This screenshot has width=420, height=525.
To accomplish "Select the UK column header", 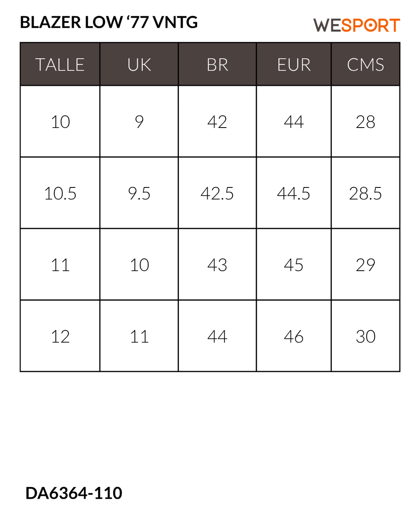I will (139, 64).
